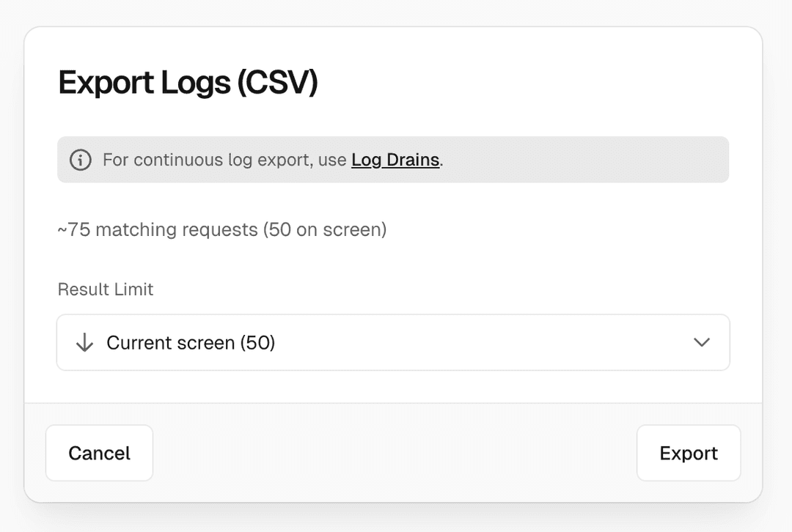Click the gray info banner background
This screenshot has width=792, height=532.
tap(587, 160)
